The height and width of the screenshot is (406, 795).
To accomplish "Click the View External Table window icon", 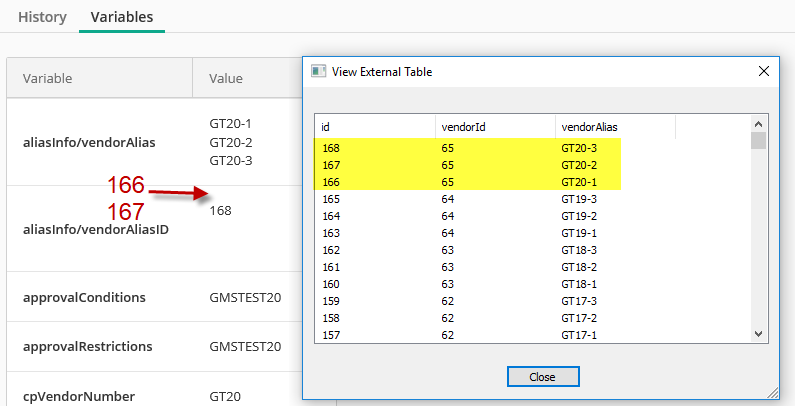I will click(318, 71).
